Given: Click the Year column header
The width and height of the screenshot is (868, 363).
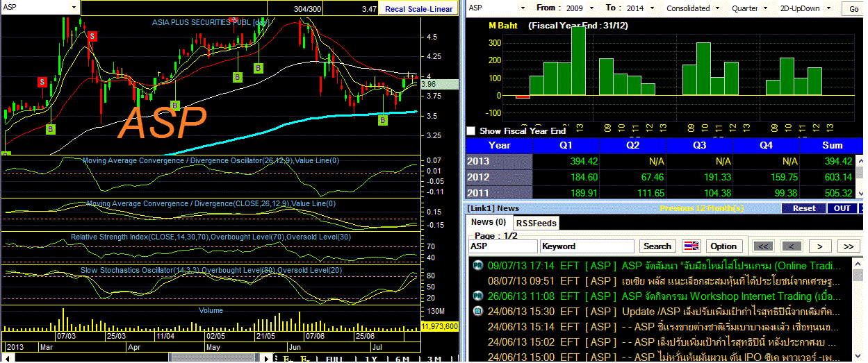Looking at the screenshot, I should click(499, 145).
